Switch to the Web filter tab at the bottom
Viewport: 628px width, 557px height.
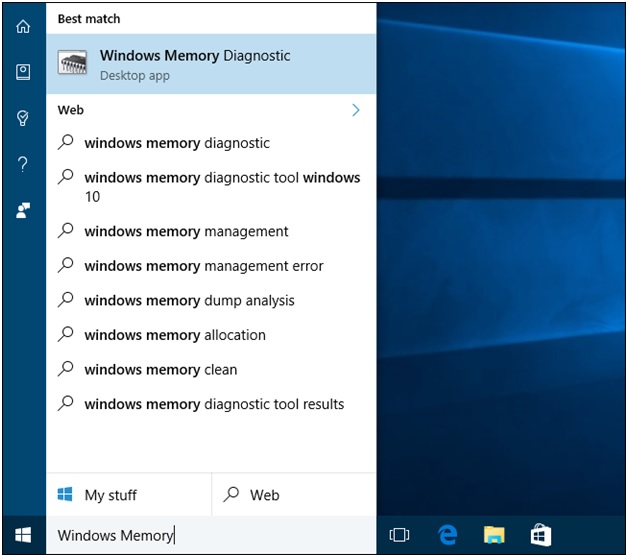(294, 495)
